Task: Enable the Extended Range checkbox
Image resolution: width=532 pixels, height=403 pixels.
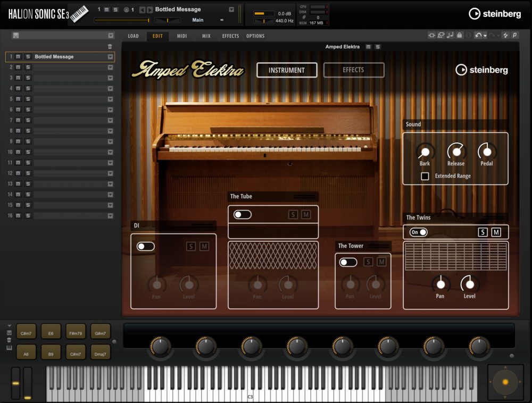Action: 425,177
